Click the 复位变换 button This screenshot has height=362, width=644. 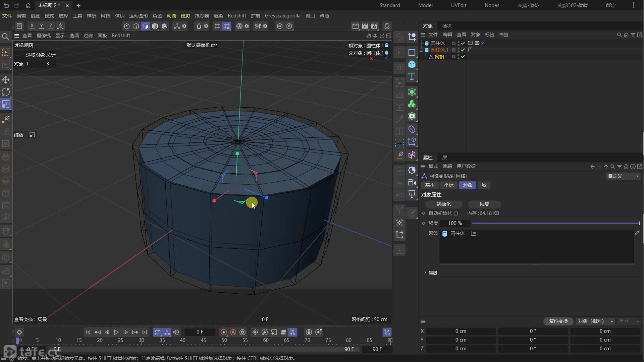(x=558, y=321)
